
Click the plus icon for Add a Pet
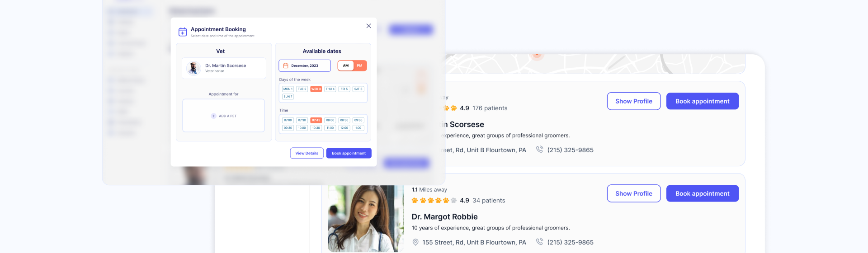[213, 116]
